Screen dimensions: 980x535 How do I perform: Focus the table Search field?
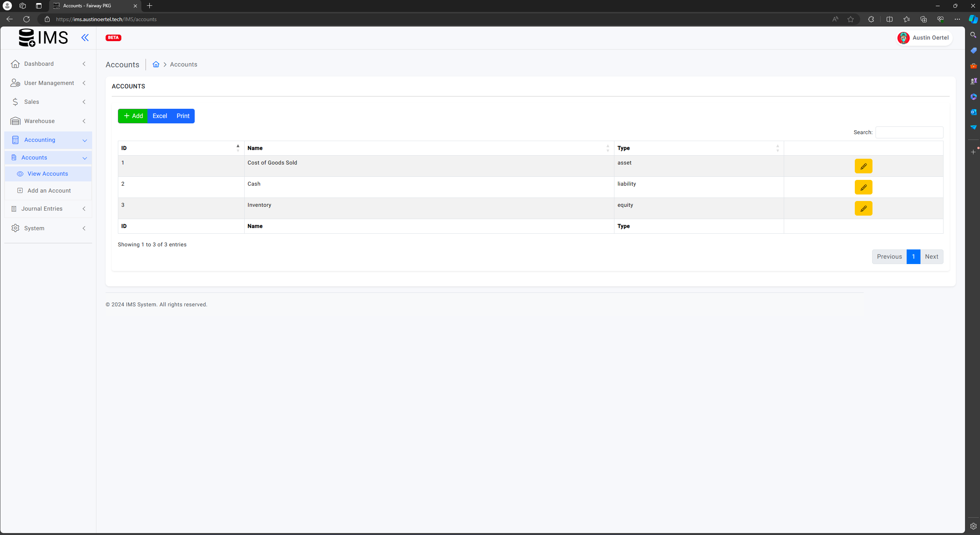[x=909, y=132]
